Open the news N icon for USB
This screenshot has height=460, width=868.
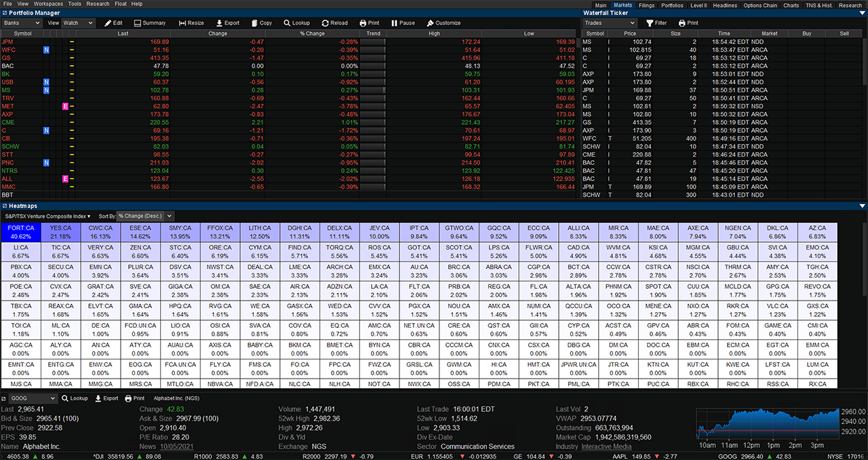[x=46, y=82]
